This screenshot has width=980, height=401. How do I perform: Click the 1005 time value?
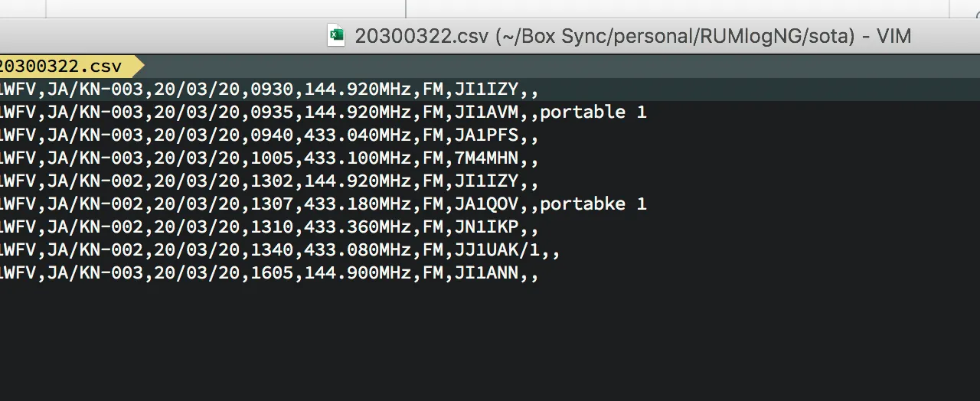click(x=273, y=158)
